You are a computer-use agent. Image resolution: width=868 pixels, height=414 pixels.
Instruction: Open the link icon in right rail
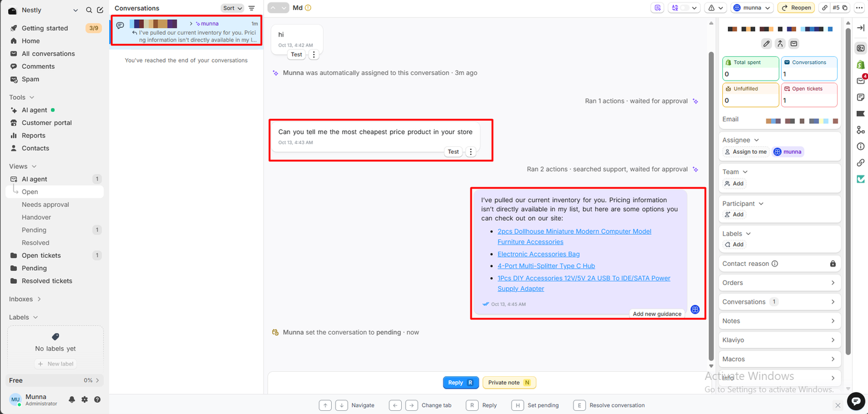pos(861,163)
